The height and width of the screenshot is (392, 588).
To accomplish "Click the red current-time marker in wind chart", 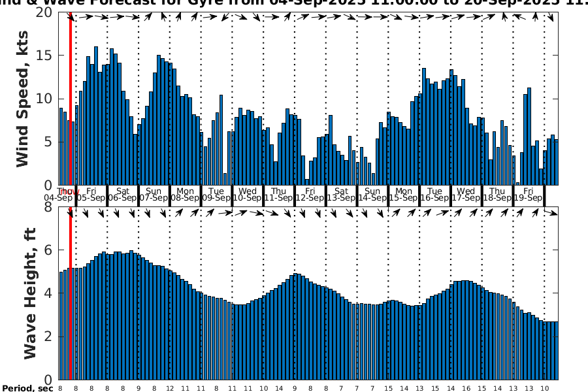I will point(70,99).
